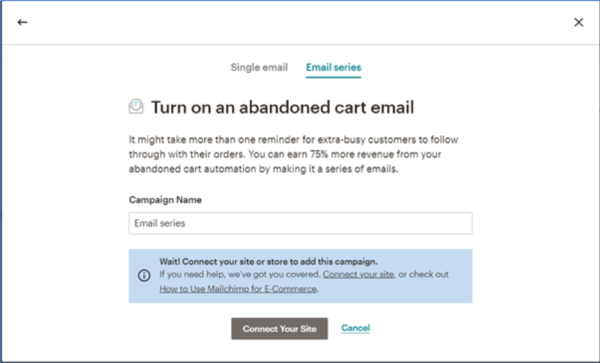This screenshot has width=600, height=363.
Task: Open the "Connect your site" inline link
Action: (x=359, y=275)
